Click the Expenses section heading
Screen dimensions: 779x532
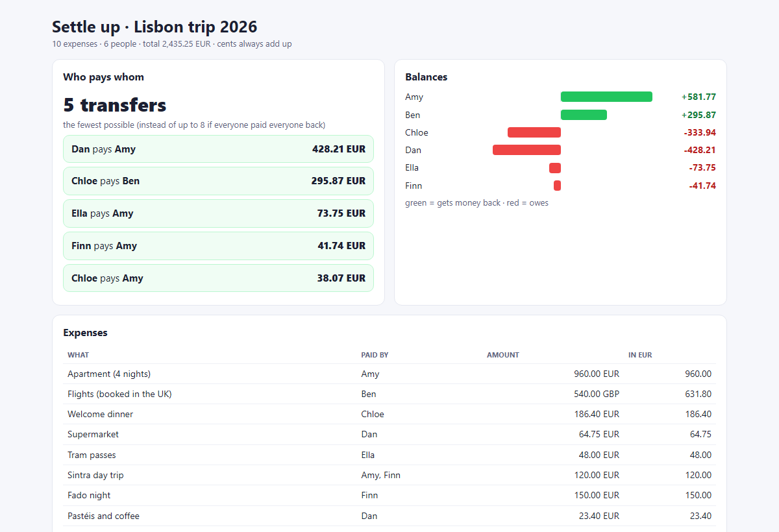(x=86, y=333)
